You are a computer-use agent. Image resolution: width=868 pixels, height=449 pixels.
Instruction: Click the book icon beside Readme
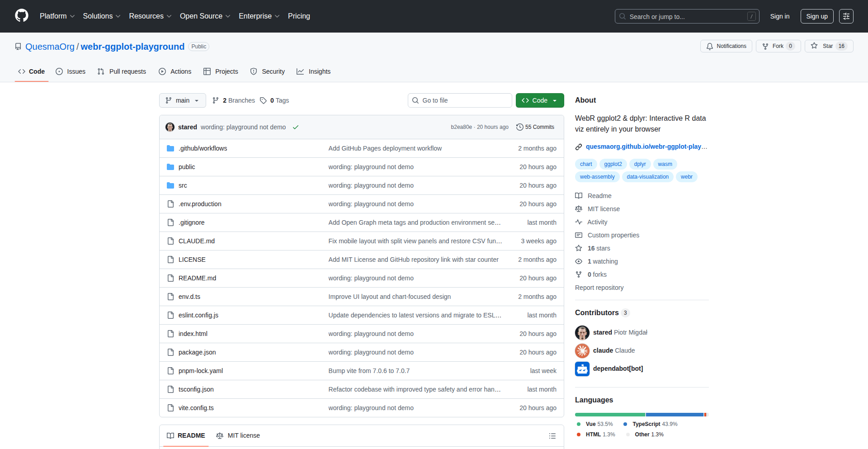pyautogui.click(x=579, y=196)
